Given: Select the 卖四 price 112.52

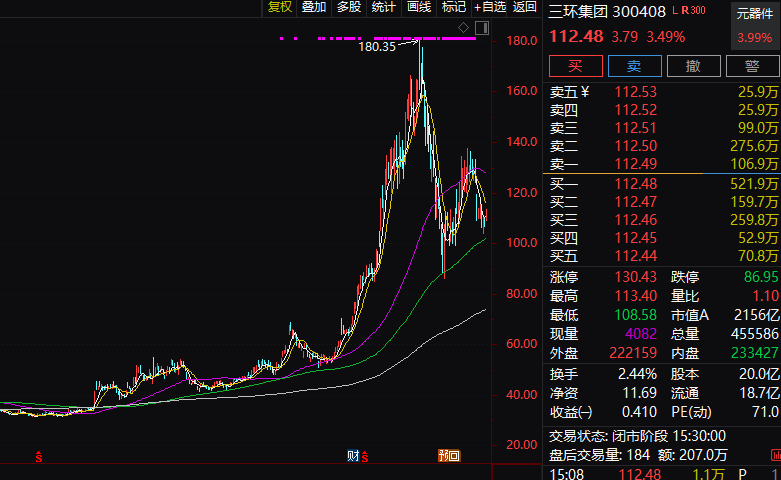Looking at the screenshot, I should 636,110.
